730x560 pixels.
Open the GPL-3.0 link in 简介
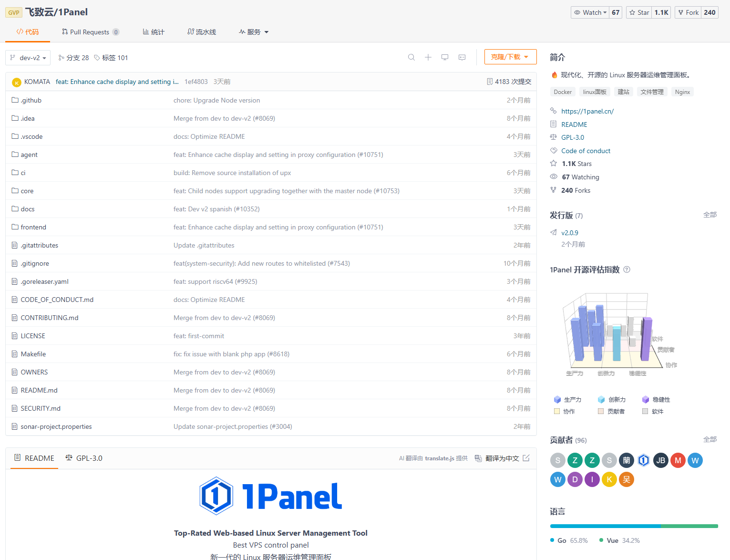[x=573, y=137]
